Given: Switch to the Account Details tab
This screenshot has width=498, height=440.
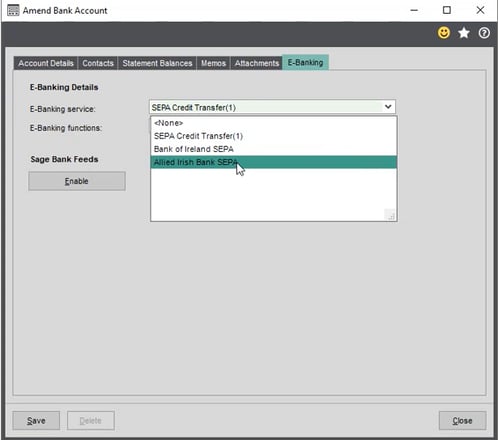Looking at the screenshot, I should click(x=46, y=63).
